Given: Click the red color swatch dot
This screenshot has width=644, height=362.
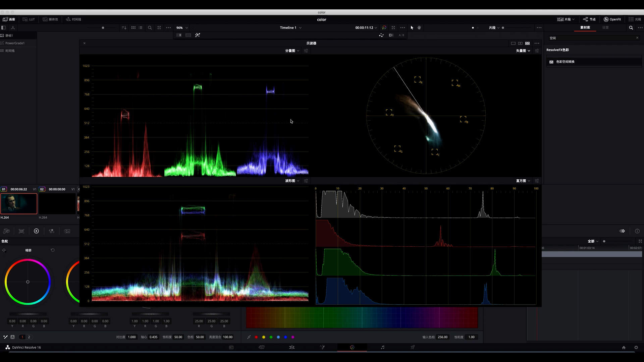Looking at the screenshot, I should click(256, 337).
